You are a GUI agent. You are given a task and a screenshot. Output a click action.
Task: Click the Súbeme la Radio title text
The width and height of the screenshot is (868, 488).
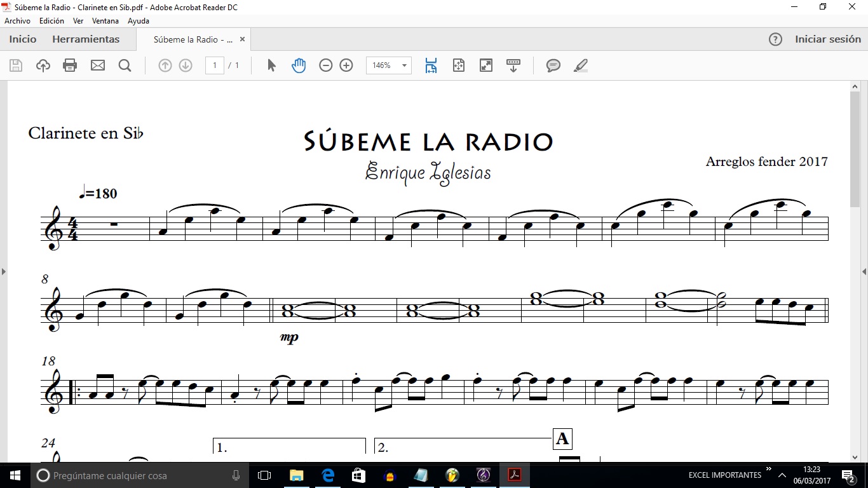(x=429, y=141)
